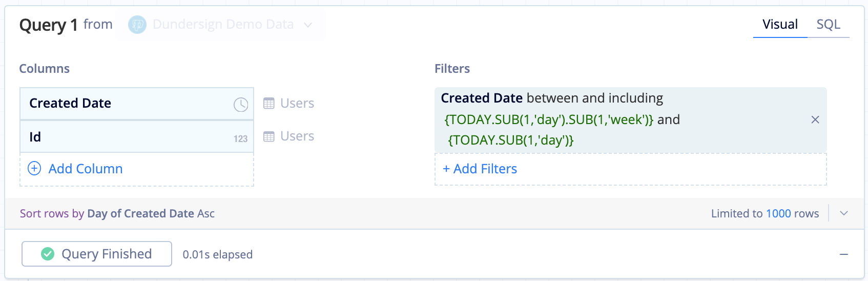Click the Users table icon beside Created Date
Image resolution: width=868 pixels, height=281 pixels.
[x=269, y=104]
